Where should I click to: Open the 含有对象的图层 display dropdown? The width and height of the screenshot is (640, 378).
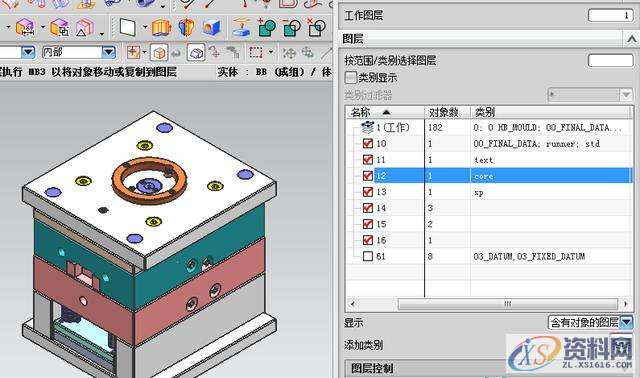click(x=626, y=322)
